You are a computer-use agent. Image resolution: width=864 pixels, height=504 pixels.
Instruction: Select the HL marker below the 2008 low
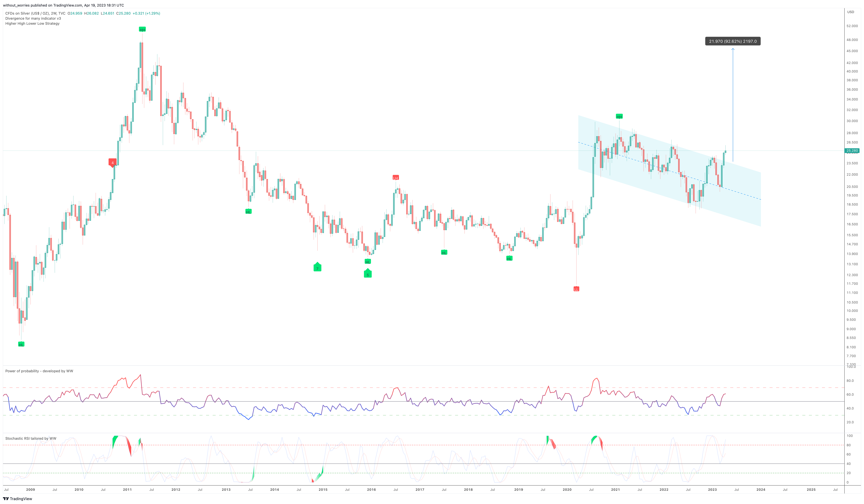21,344
